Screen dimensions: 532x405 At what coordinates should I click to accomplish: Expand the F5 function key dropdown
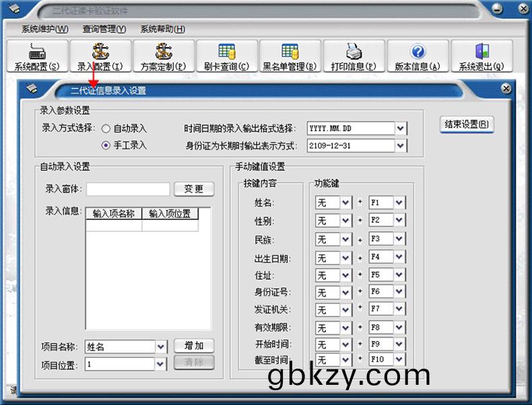click(399, 274)
